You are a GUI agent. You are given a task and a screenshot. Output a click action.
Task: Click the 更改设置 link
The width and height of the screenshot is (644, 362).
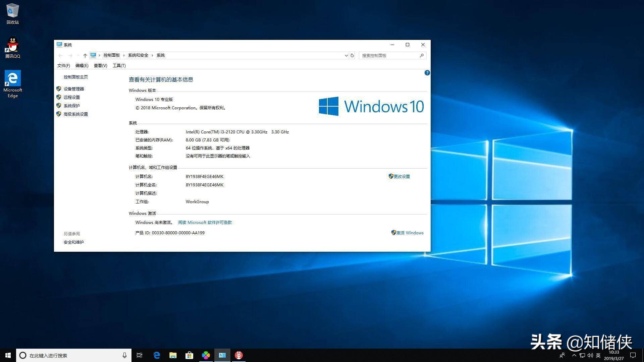pyautogui.click(x=401, y=176)
